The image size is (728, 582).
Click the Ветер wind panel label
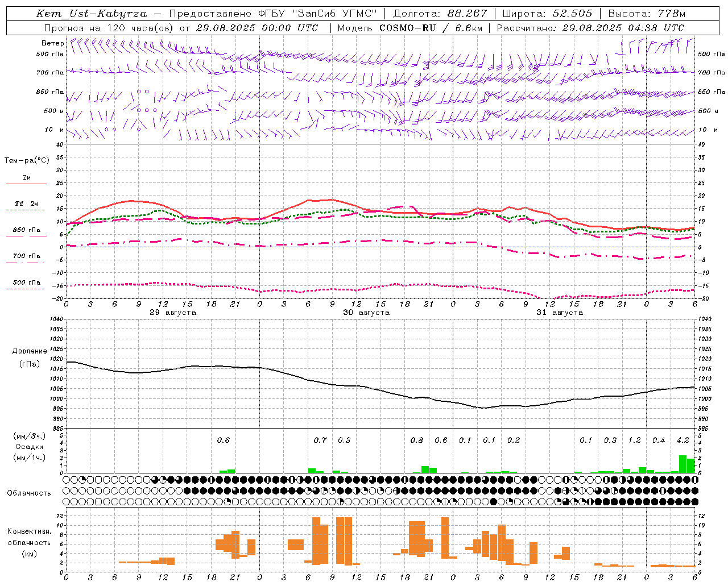[52, 43]
